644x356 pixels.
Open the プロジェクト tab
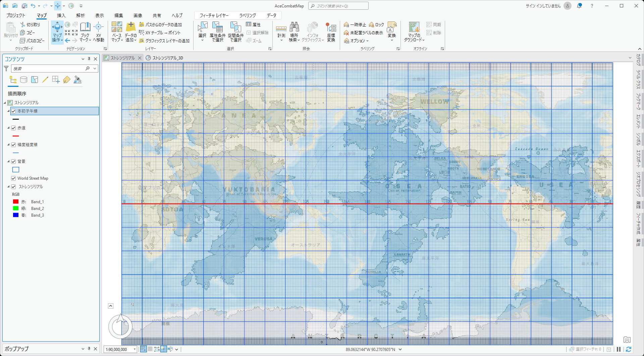[x=16, y=15]
